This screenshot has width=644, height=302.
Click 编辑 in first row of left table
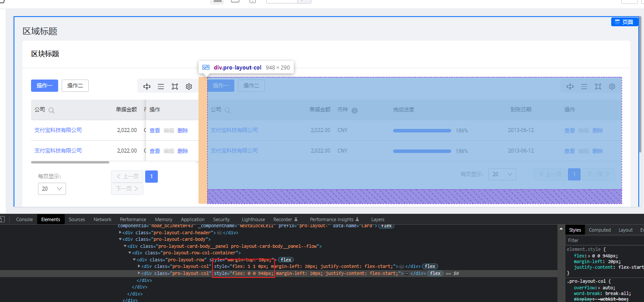click(169, 131)
